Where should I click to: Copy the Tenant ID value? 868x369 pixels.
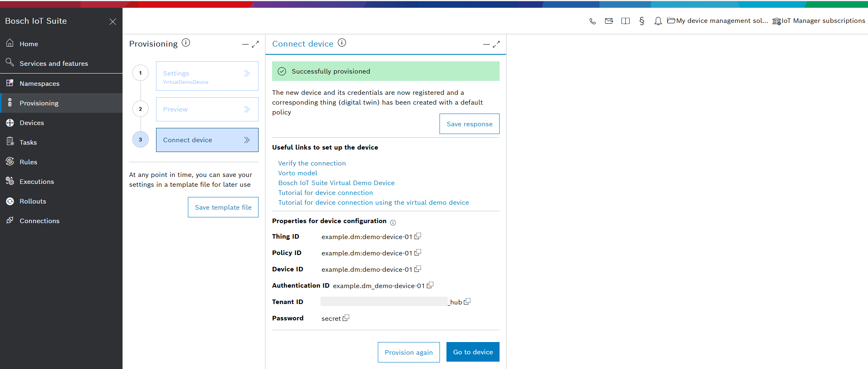click(x=467, y=302)
